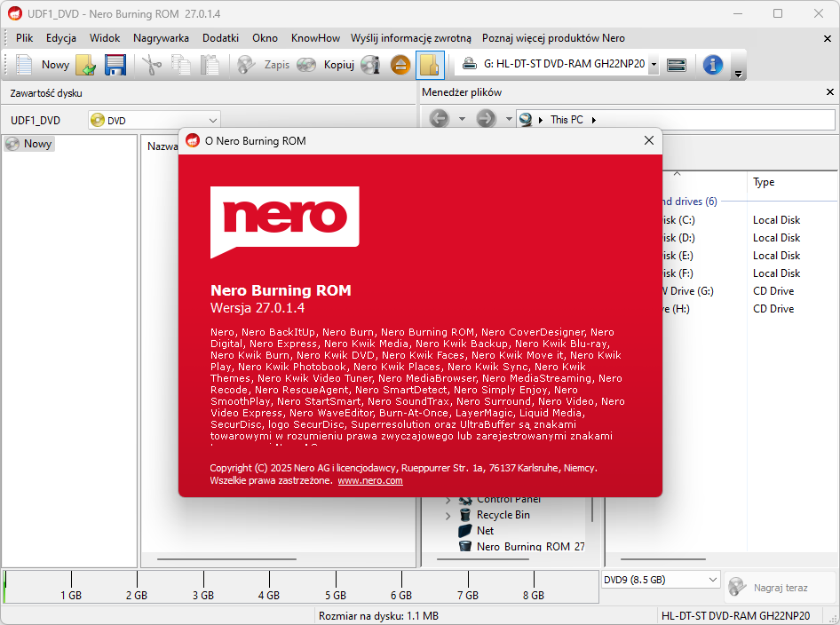Open forward history dropdown in file manager
The height and width of the screenshot is (625, 840).
pos(509,119)
